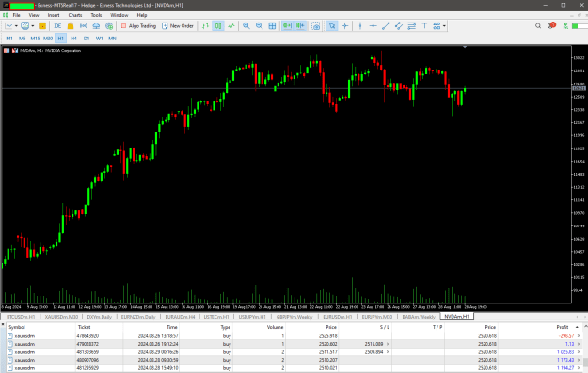Zoom in on the chart

tap(246, 26)
